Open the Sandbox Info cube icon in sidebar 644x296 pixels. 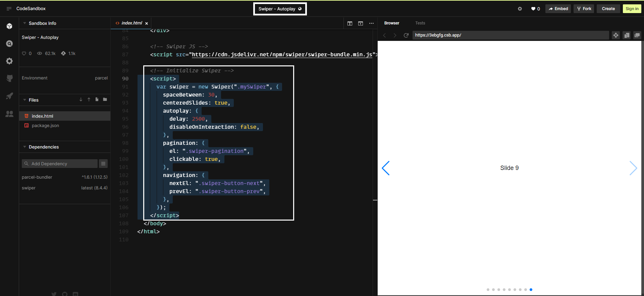coord(9,26)
